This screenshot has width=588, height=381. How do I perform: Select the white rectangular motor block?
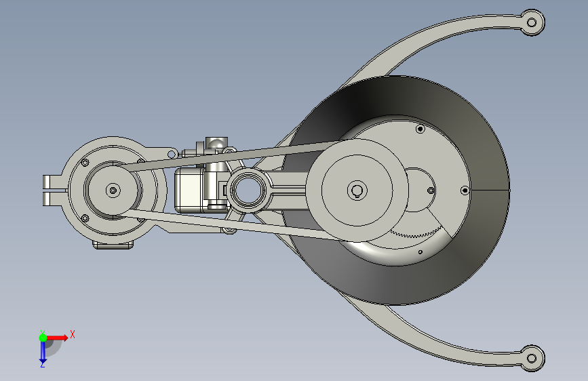[189, 190]
